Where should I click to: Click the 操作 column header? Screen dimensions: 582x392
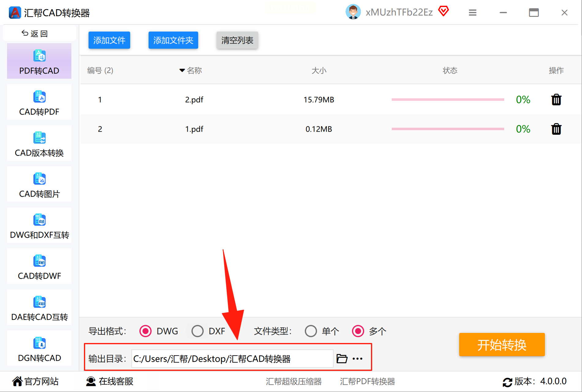coord(556,70)
